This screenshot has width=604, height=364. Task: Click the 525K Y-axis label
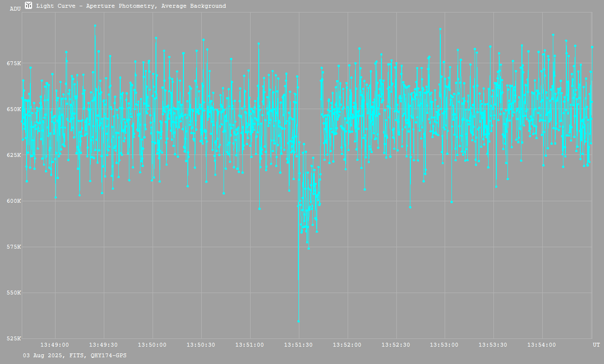[x=14, y=338]
